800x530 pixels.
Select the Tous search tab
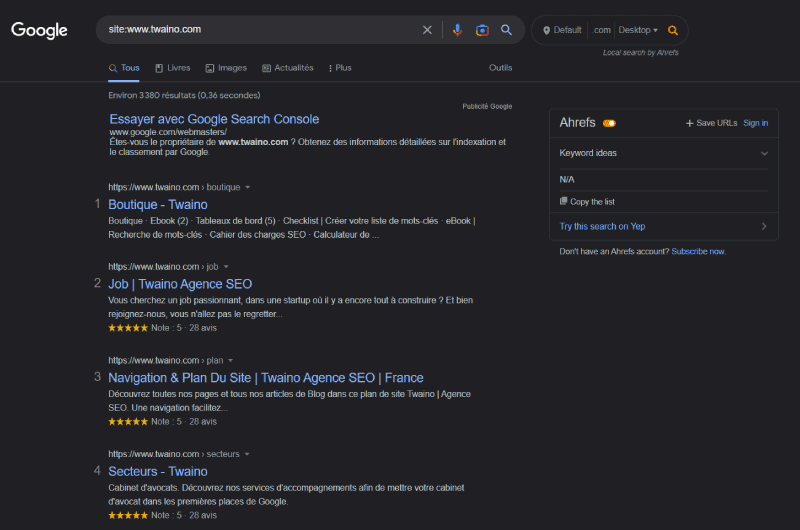[x=124, y=68]
